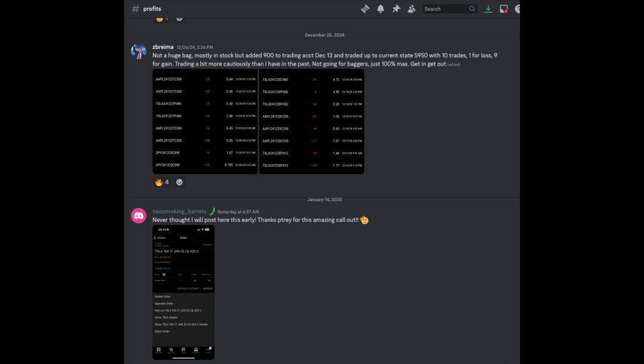644x364 pixels.
Task: Click the magnifier icon in Search box
Action: click(x=472, y=8)
